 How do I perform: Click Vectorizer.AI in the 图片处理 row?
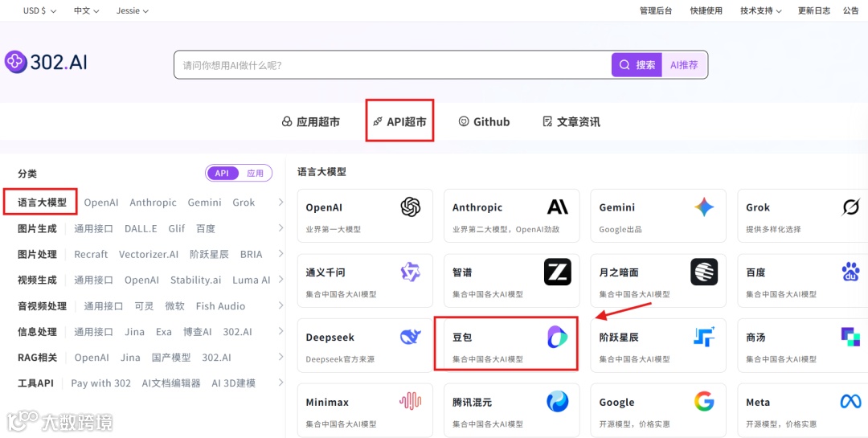(149, 254)
